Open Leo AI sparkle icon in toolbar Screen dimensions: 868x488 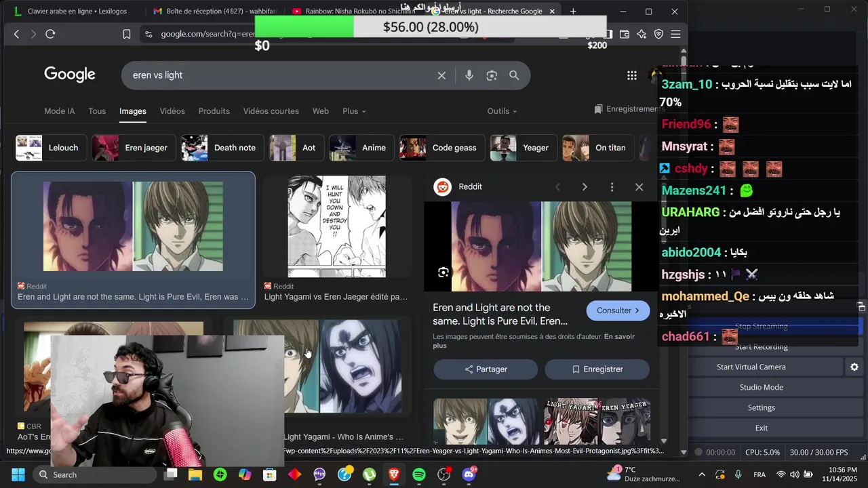[x=642, y=34]
